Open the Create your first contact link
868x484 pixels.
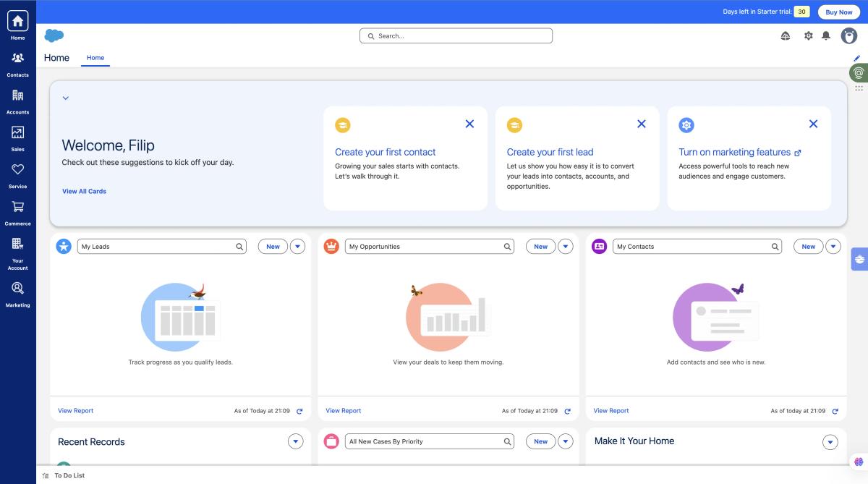click(x=385, y=152)
